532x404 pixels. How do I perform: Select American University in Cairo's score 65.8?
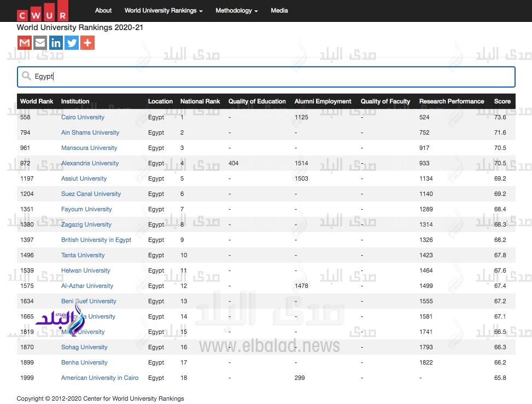pyautogui.click(x=500, y=378)
